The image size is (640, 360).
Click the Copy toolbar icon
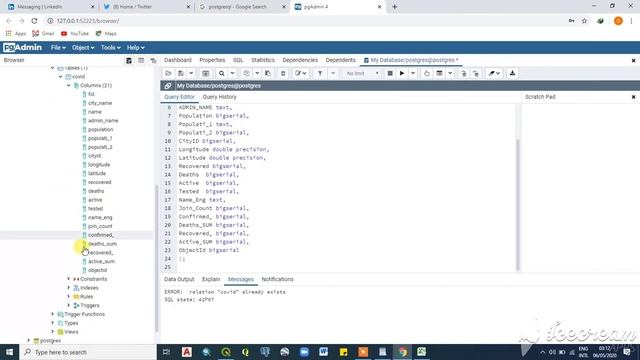click(247, 73)
